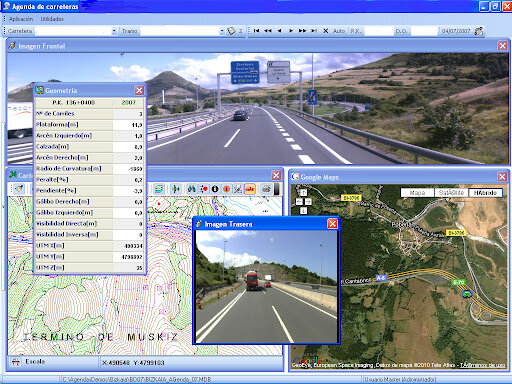
Task: Close the Cartografía window
Action: 276,175
